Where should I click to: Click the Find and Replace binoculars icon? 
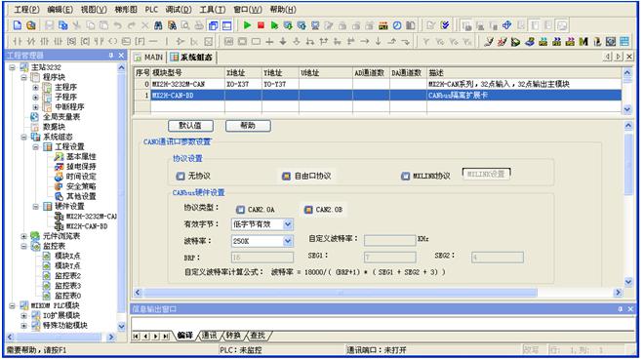172,25
